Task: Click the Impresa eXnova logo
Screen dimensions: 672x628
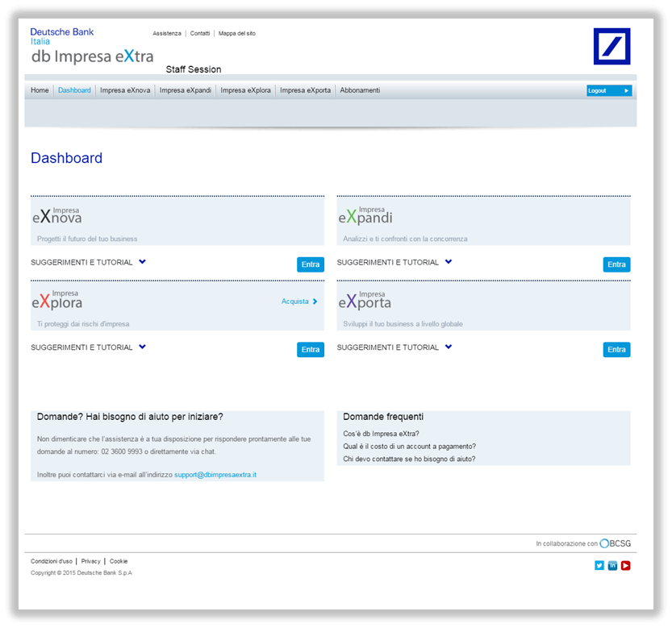Action: [x=57, y=216]
